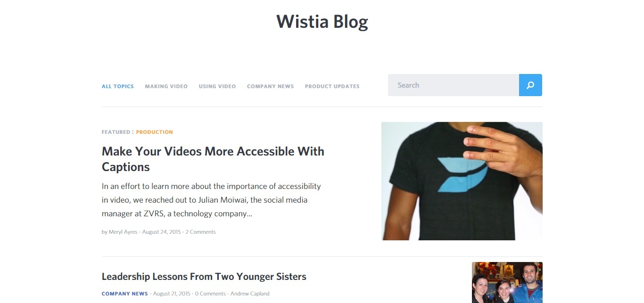Image resolution: width=644 pixels, height=303 pixels.
Task: Open Make Your Videos More Accessible article
Action: click(213, 159)
